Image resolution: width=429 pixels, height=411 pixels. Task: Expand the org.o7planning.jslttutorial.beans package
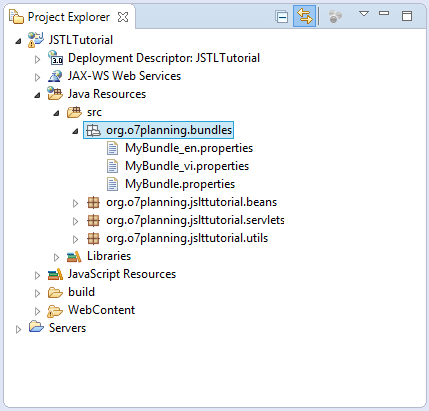pos(76,203)
